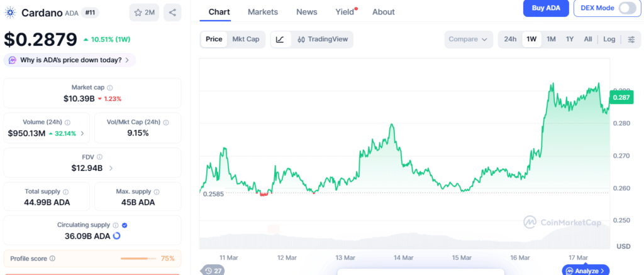
Task: Click the 13 Mar date axis label
Action: pyautogui.click(x=345, y=258)
